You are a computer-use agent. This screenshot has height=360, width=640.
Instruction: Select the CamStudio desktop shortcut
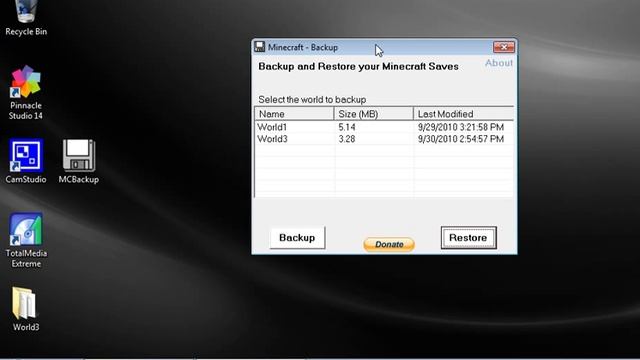coord(26,161)
